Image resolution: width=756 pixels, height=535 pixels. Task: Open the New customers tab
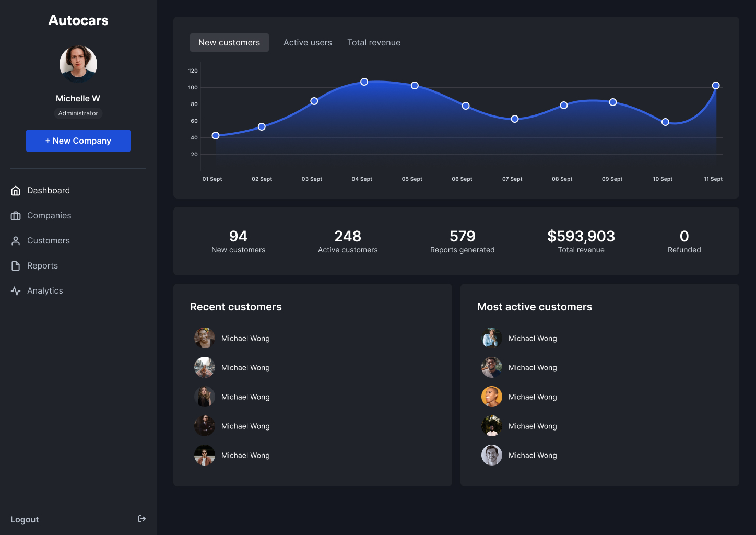(229, 43)
